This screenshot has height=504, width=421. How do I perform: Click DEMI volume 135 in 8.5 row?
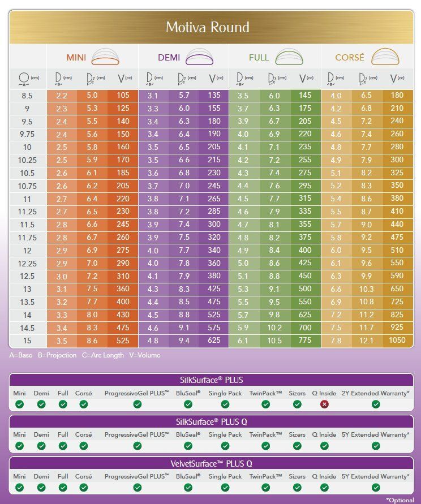point(214,95)
